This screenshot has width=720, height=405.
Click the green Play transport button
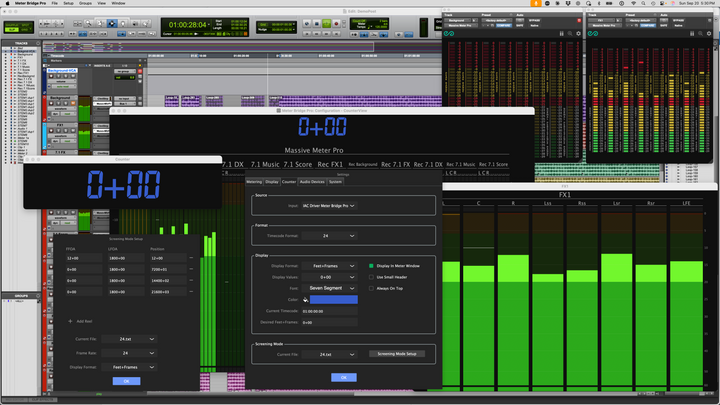pyautogui.click(x=326, y=23)
